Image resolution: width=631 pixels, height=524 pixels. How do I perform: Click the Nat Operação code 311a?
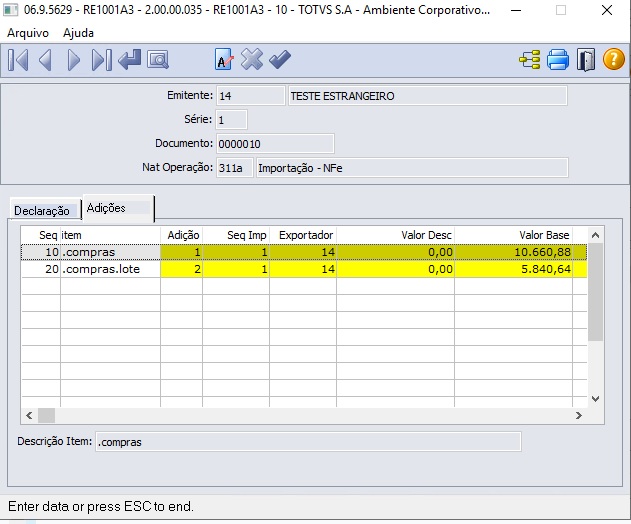pos(235,168)
